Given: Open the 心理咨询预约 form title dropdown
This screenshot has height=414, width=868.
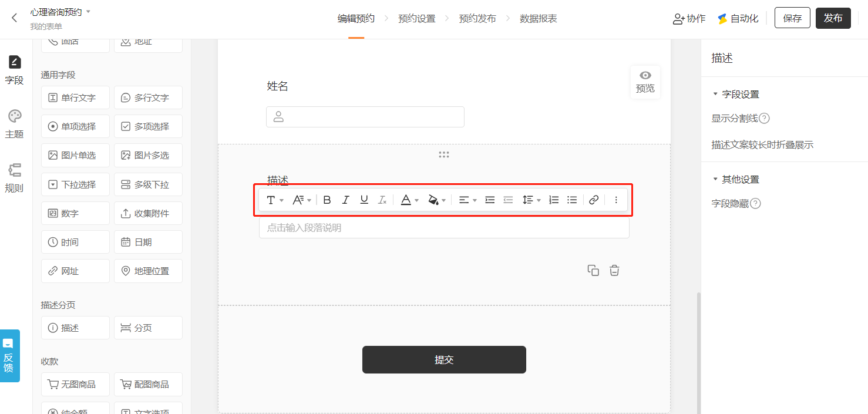Looking at the screenshot, I should click(x=60, y=12).
